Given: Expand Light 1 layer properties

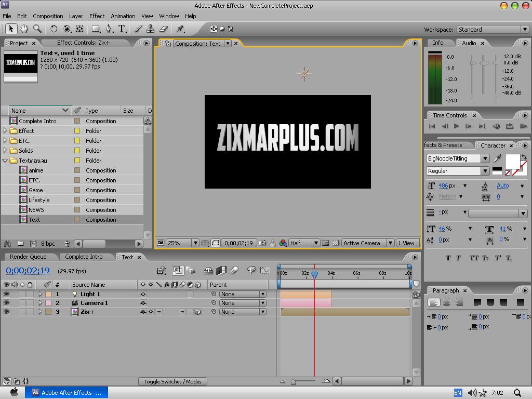Looking at the screenshot, I should click(x=40, y=294).
